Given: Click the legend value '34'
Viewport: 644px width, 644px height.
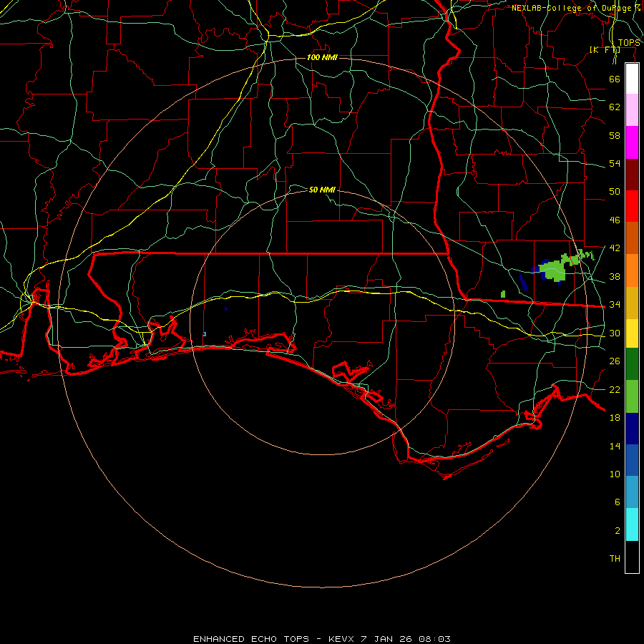Looking at the screenshot, I should 615,305.
